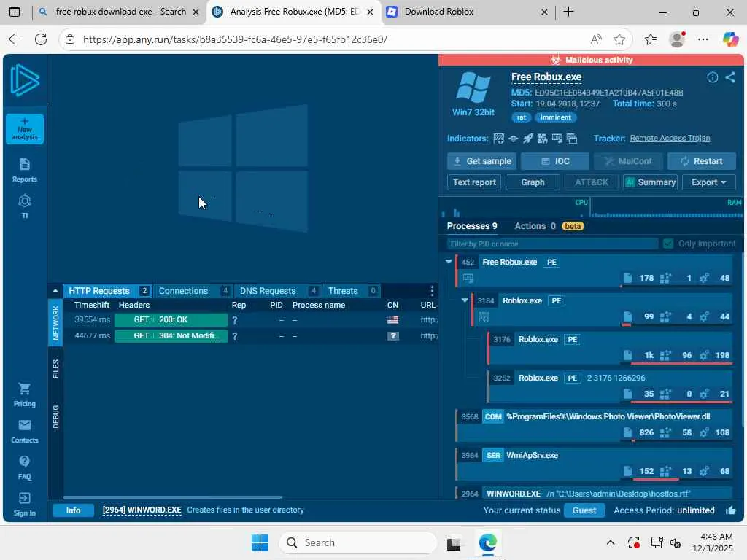
Task: Open the AI Summary
Action: [650, 182]
